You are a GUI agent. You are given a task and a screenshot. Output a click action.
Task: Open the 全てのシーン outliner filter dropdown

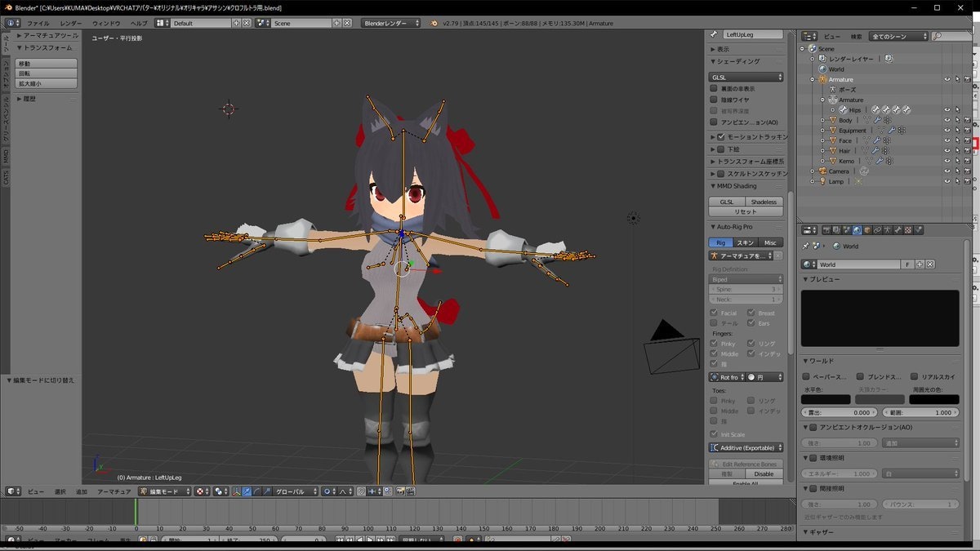tap(899, 36)
